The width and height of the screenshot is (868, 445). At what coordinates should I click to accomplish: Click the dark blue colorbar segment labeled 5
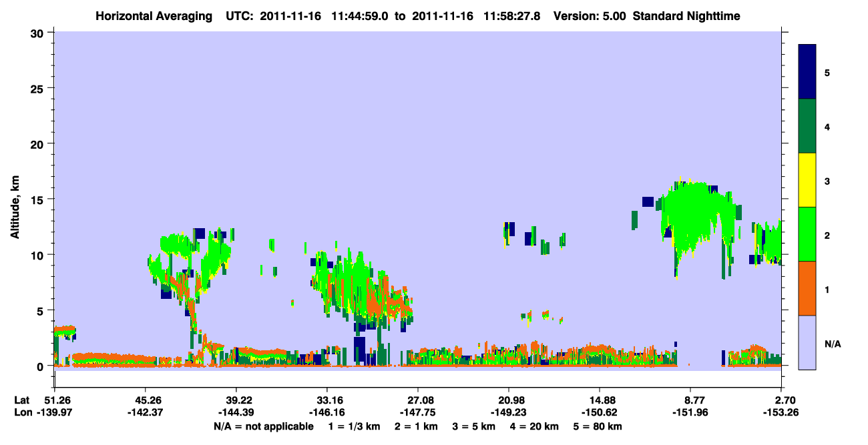807,72
